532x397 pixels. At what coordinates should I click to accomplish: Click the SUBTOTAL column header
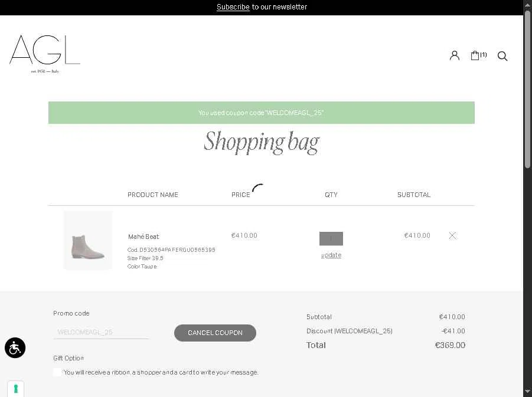pyautogui.click(x=413, y=195)
